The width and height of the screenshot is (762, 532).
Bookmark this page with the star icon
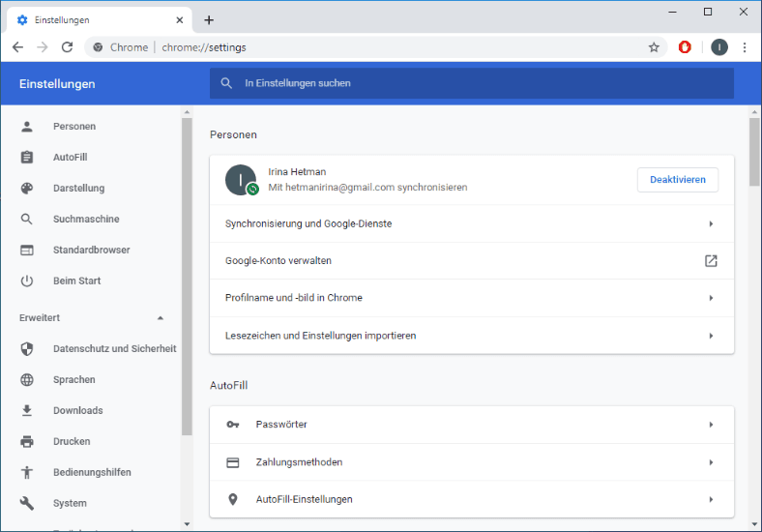point(654,47)
